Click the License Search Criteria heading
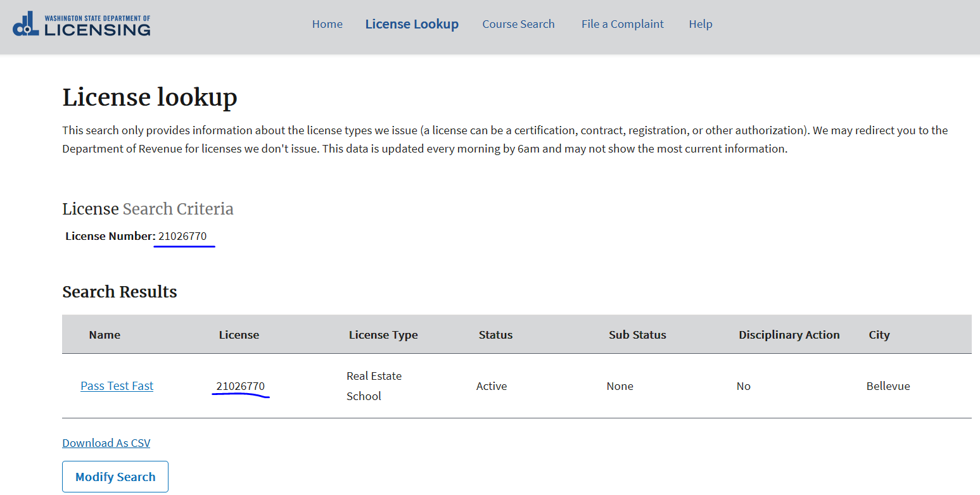This screenshot has height=495, width=980. pyautogui.click(x=148, y=209)
